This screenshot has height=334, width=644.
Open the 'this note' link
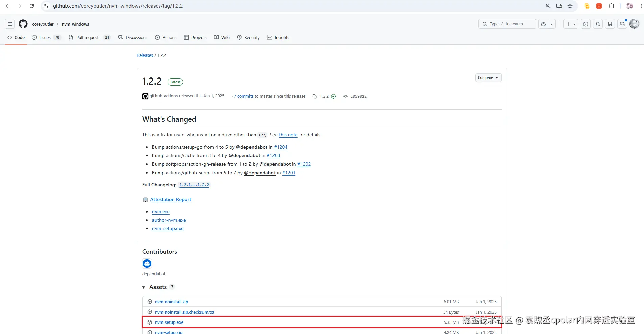click(x=288, y=135)
